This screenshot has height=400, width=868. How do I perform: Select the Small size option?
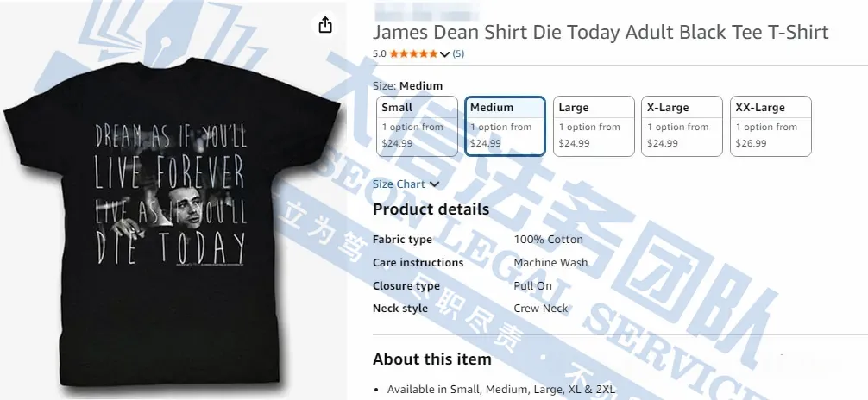tap(418, 126)
